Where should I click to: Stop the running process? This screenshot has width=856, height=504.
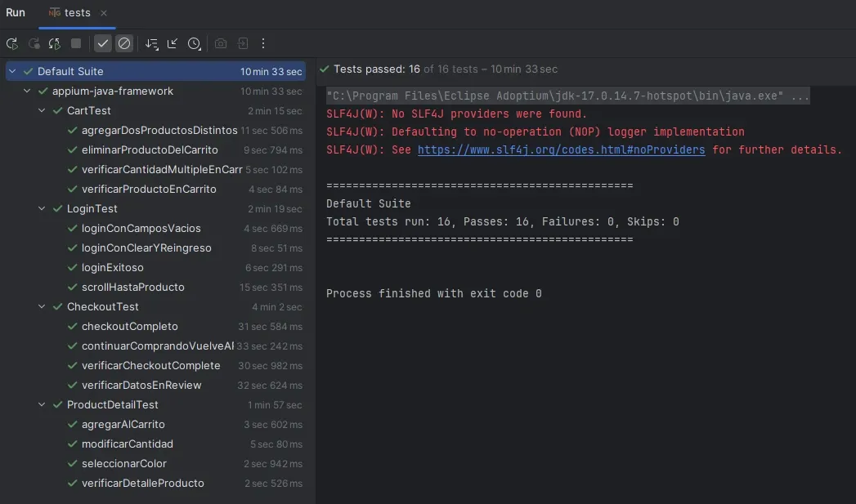click(x=76, y=43)
